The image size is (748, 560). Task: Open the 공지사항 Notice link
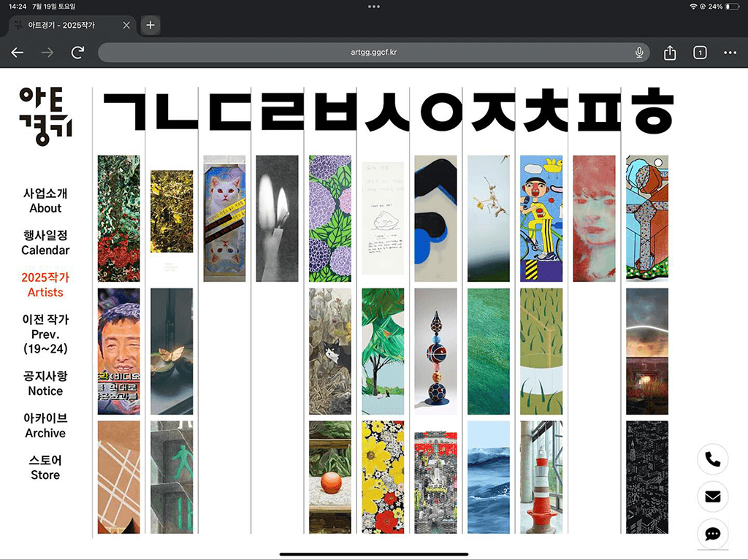pyautogui.click(x=45, y=383)
